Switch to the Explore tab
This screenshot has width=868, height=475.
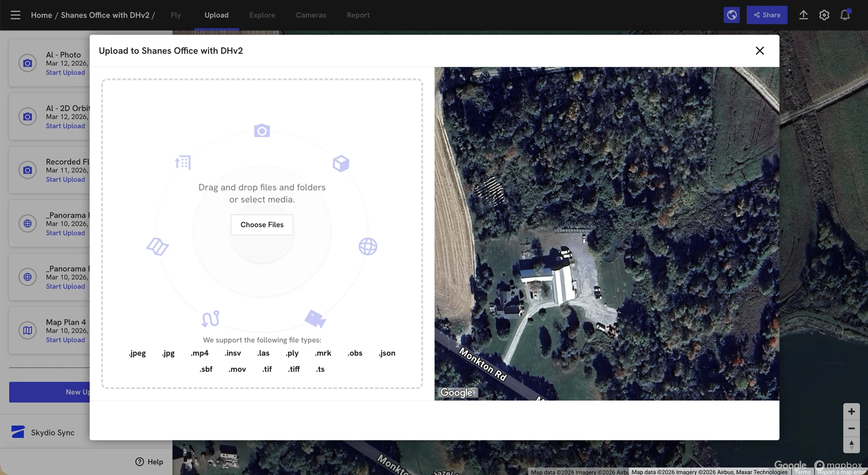click(262, 15)
